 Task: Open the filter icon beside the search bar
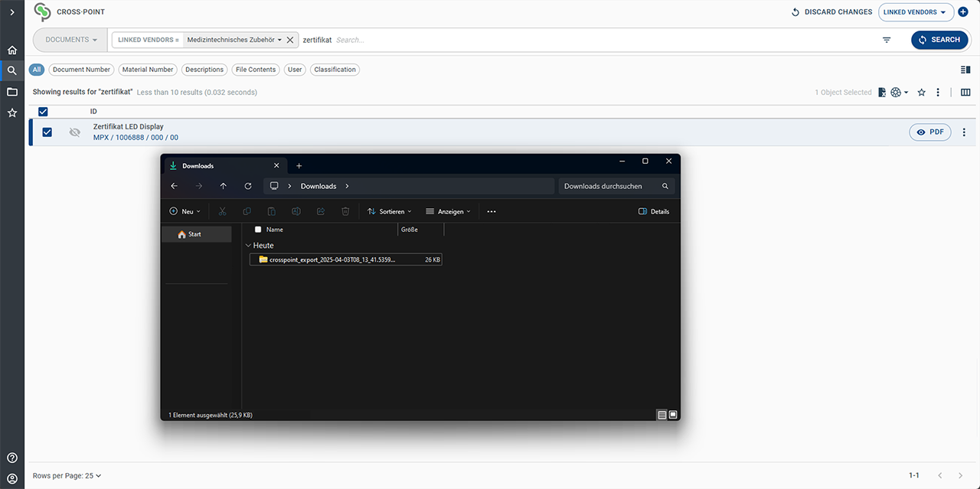click(x=886, y=40)
